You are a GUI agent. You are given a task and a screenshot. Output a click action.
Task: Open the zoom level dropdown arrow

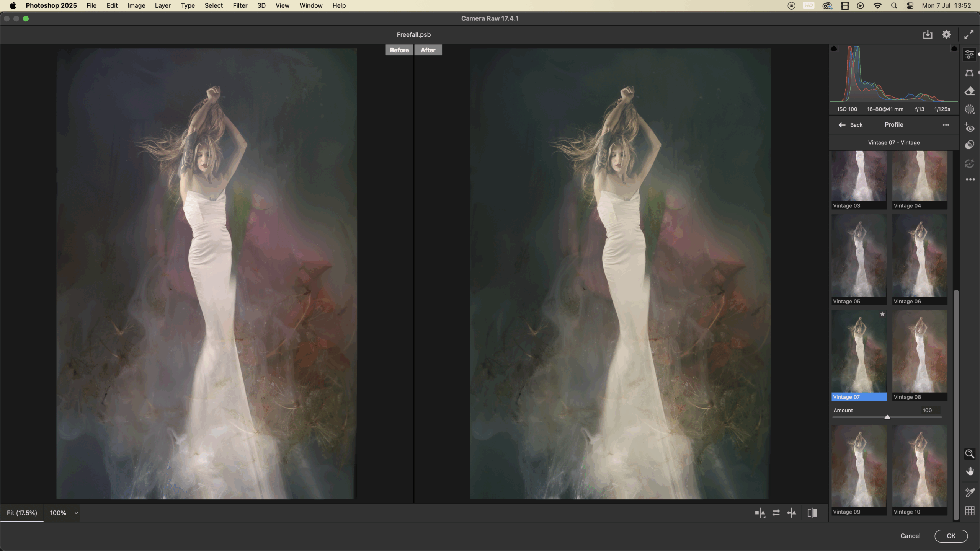tap(76, 513)
